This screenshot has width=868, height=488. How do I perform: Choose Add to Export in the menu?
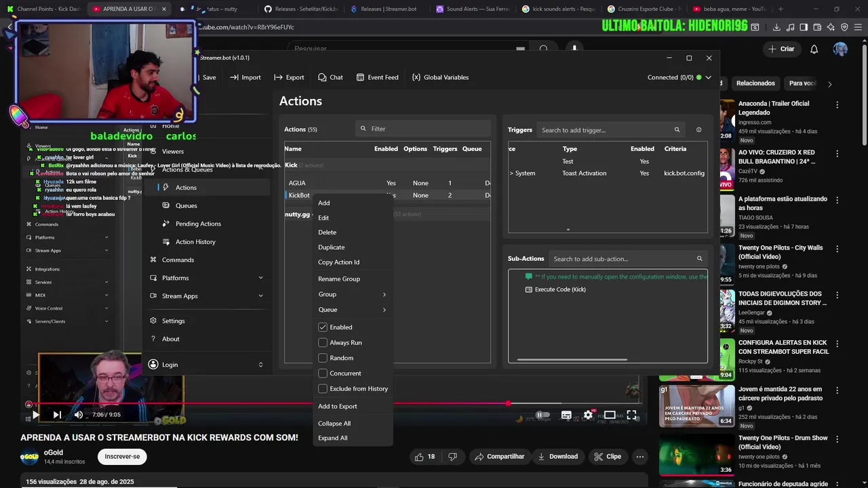pos(337,407)
